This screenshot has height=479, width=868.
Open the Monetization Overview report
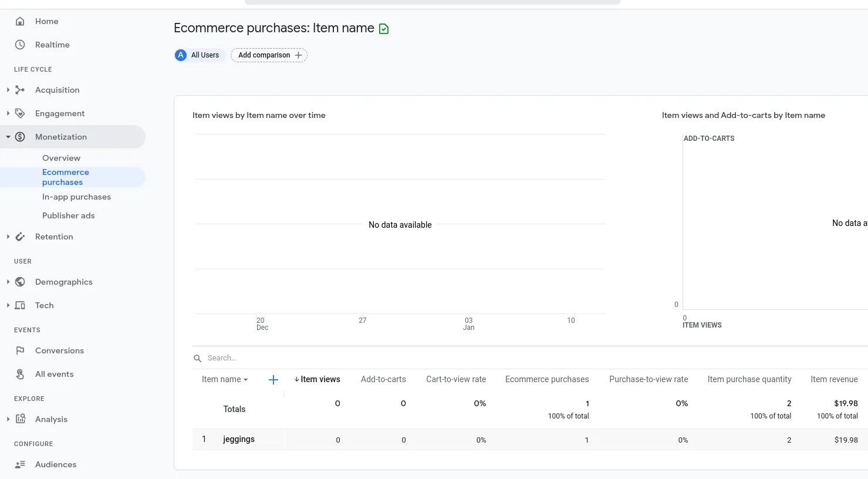coord(61,158)
